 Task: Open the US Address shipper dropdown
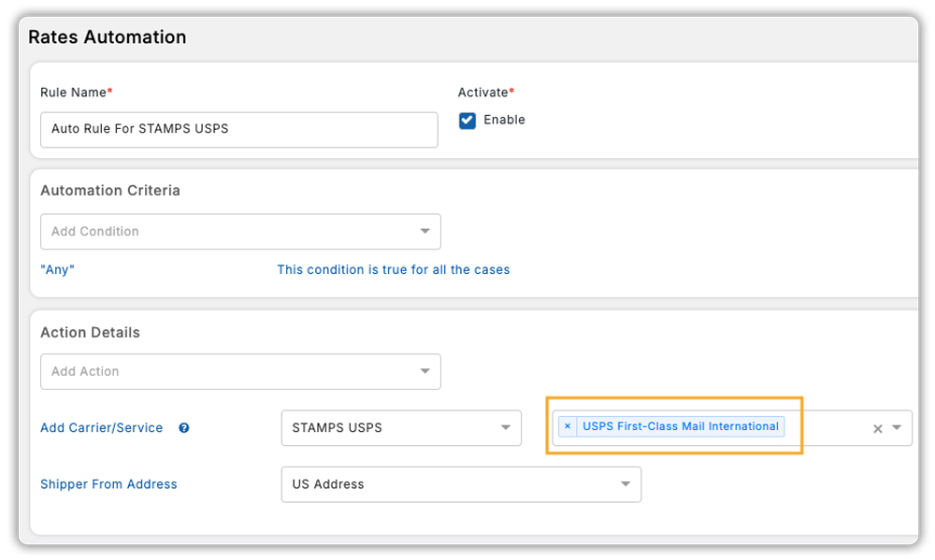461,484
